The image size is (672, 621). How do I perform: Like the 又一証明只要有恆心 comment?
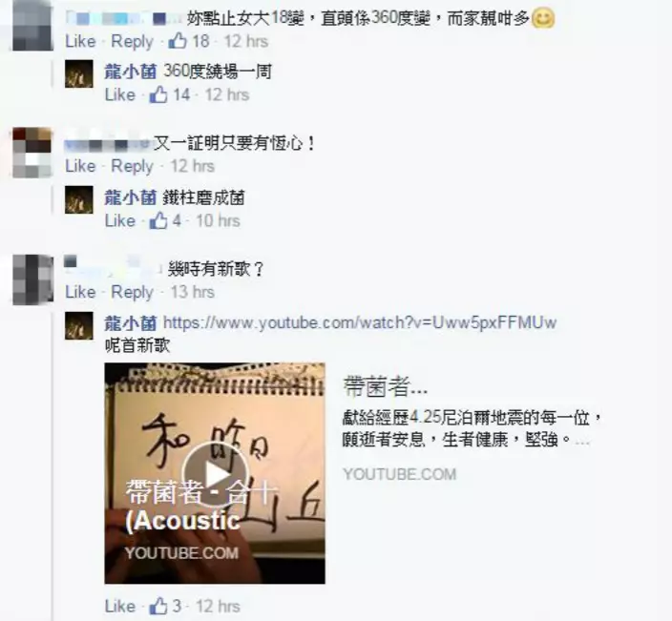(80, 166)
